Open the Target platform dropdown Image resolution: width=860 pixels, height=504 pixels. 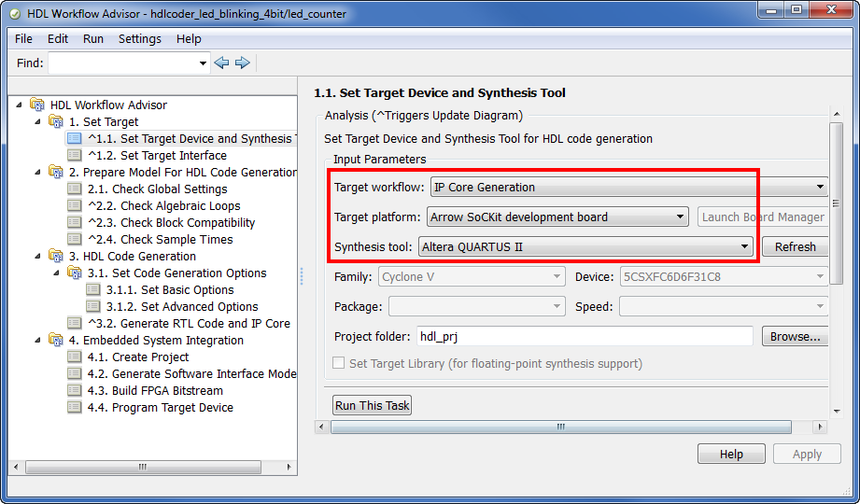557,217
